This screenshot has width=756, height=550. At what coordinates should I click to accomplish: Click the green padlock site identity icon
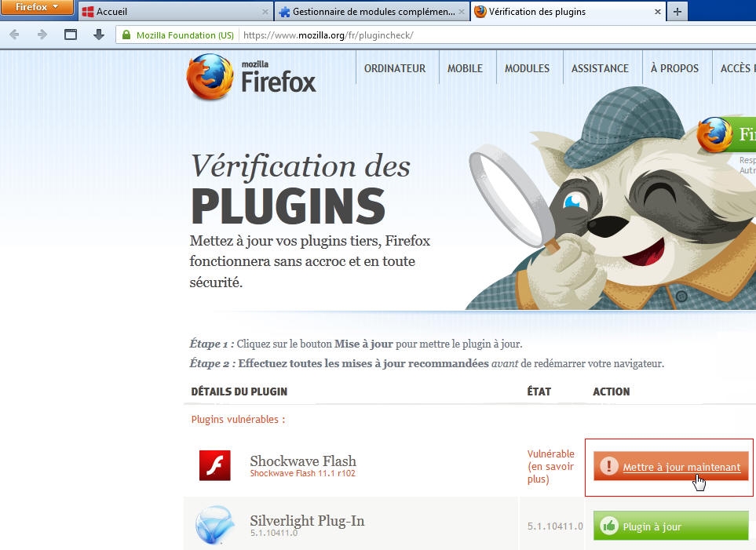tap(126, 35)
